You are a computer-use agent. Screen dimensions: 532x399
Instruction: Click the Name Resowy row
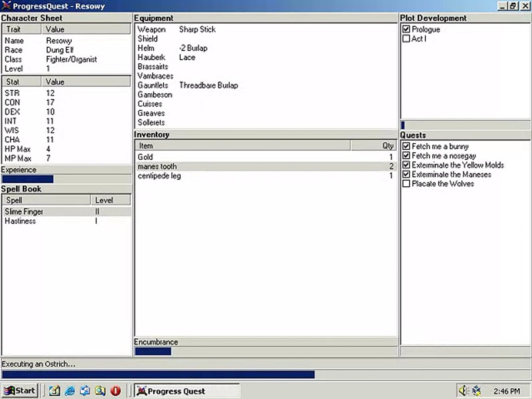67,41
